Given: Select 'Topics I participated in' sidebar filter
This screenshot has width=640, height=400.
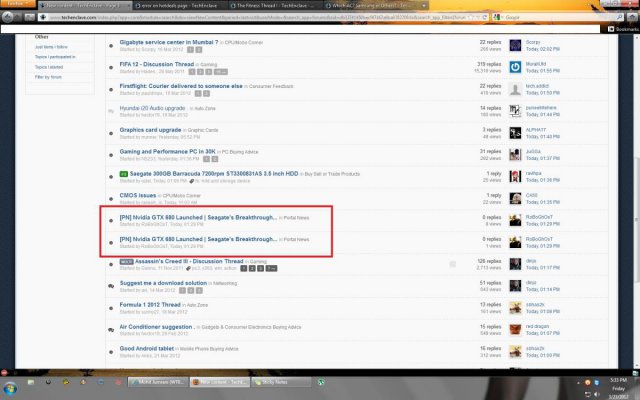Looking at the screenshot, I should (55, 57).
